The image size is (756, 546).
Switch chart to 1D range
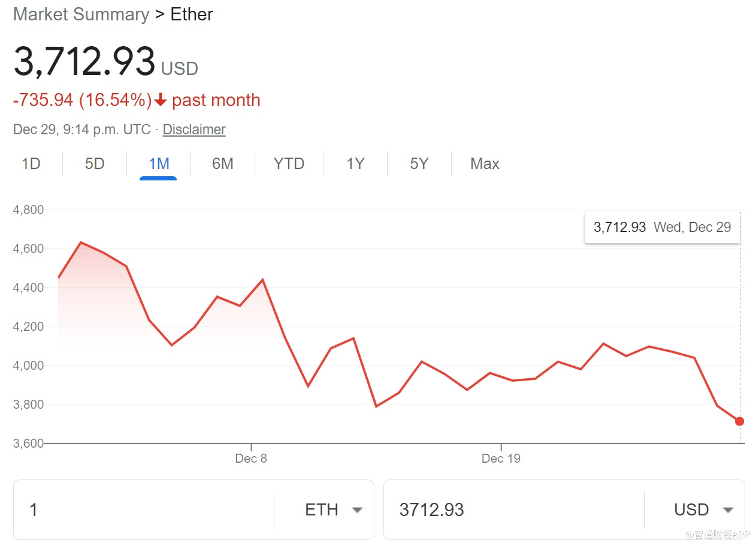pyautogui.click(x=31, y=164)
